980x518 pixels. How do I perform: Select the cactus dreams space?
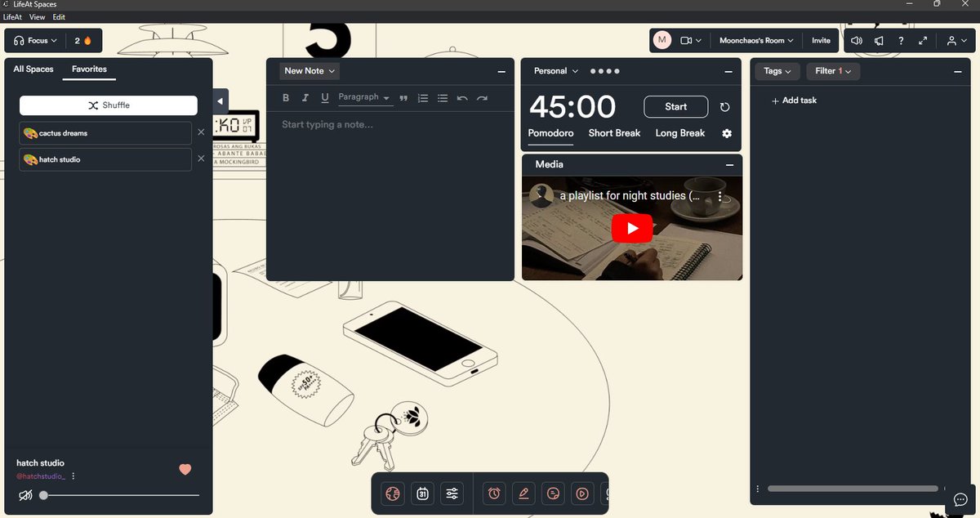click(x=105, y=133)
